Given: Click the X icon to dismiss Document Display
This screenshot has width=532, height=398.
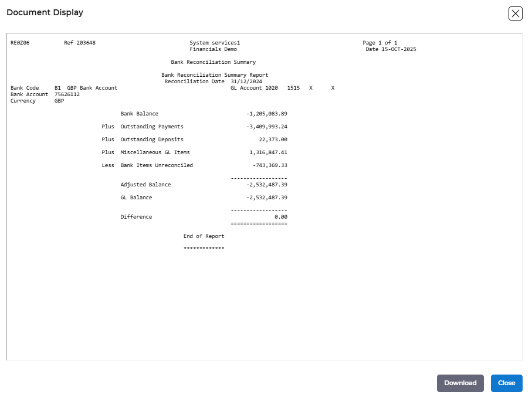Looking at the screenshot, I should tap(515, 13).
